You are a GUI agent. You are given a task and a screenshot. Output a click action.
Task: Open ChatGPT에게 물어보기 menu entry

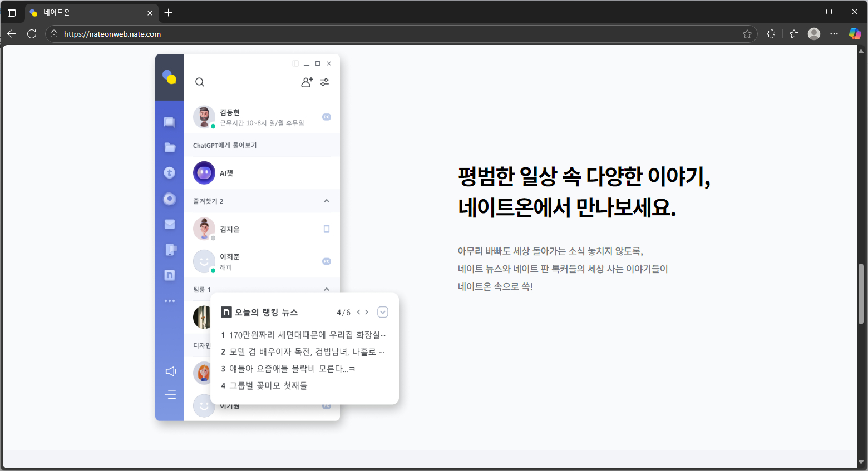[225, 145]
